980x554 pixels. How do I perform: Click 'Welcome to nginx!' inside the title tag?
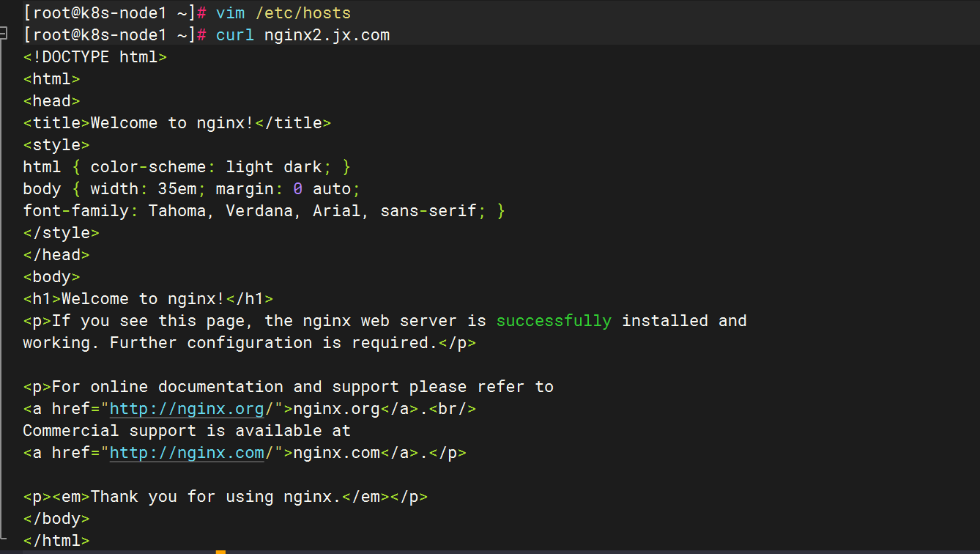(172, 123)
